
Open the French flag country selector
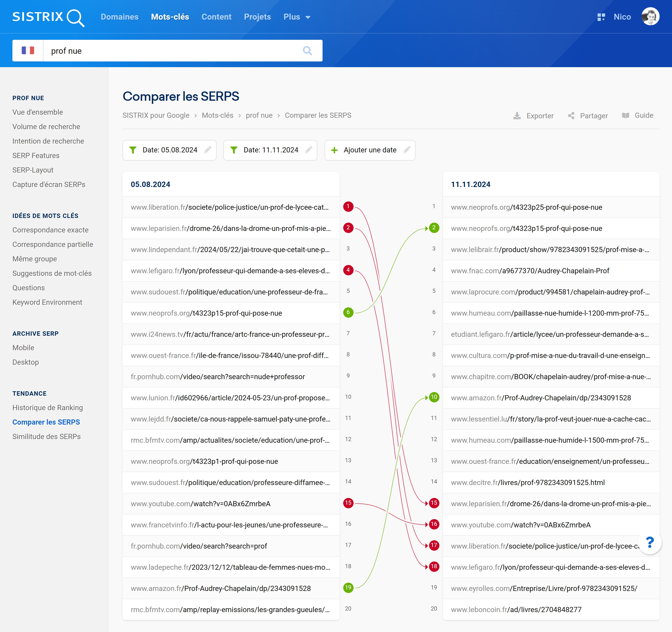pos(28,51)
